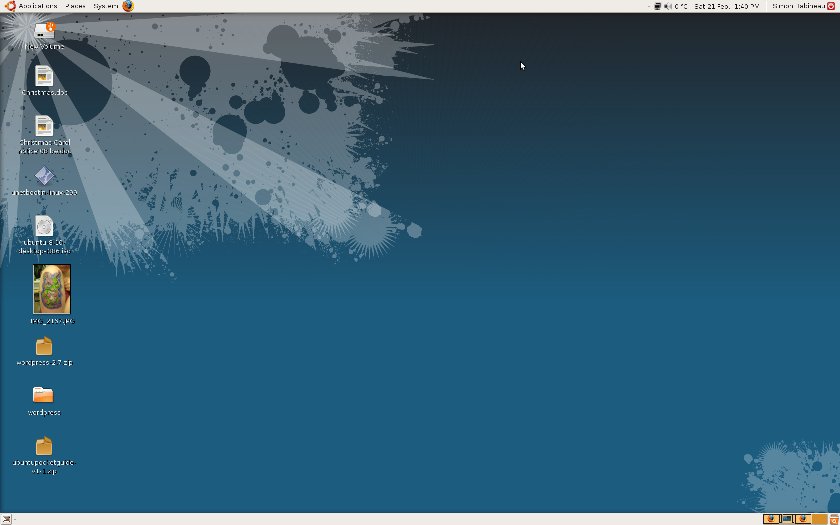Open the Trash applet in bottom panel
The image size is (840, 525).
click(834, 519)
